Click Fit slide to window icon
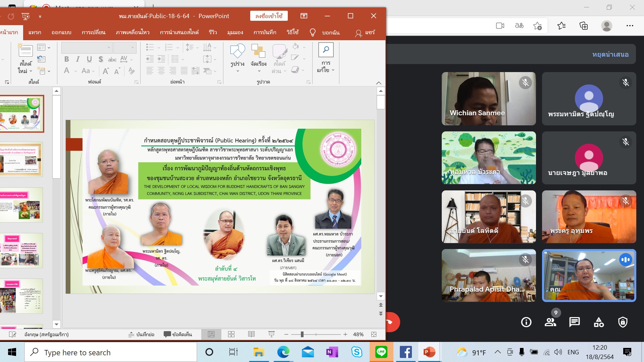 (x=374, y=334)
